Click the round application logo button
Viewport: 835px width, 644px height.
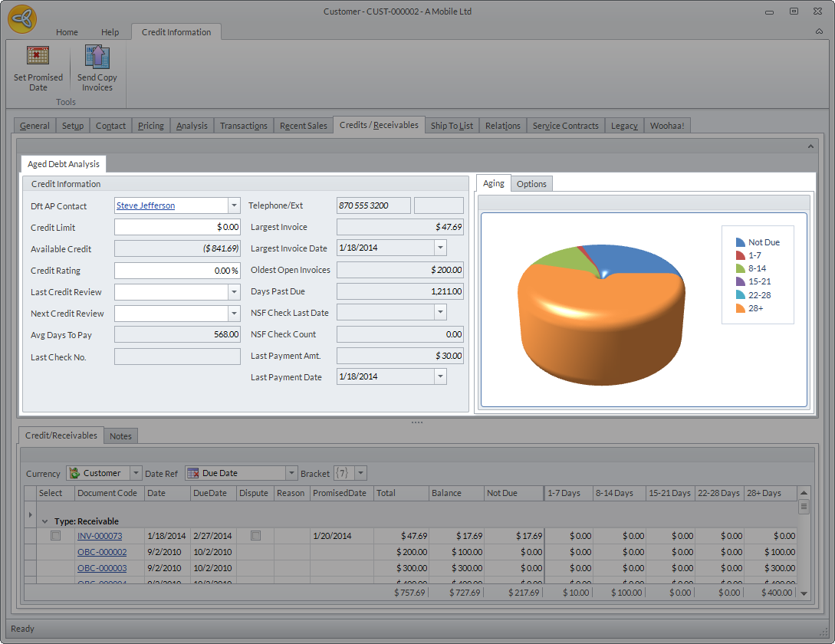click(x=22, y=19)
